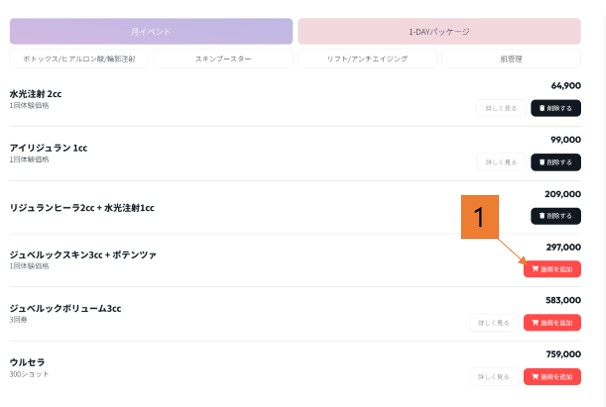The image size is (606, 407).
Task: Open 詳しく見る for ウルセラ
Action: [x=494, y=377]
